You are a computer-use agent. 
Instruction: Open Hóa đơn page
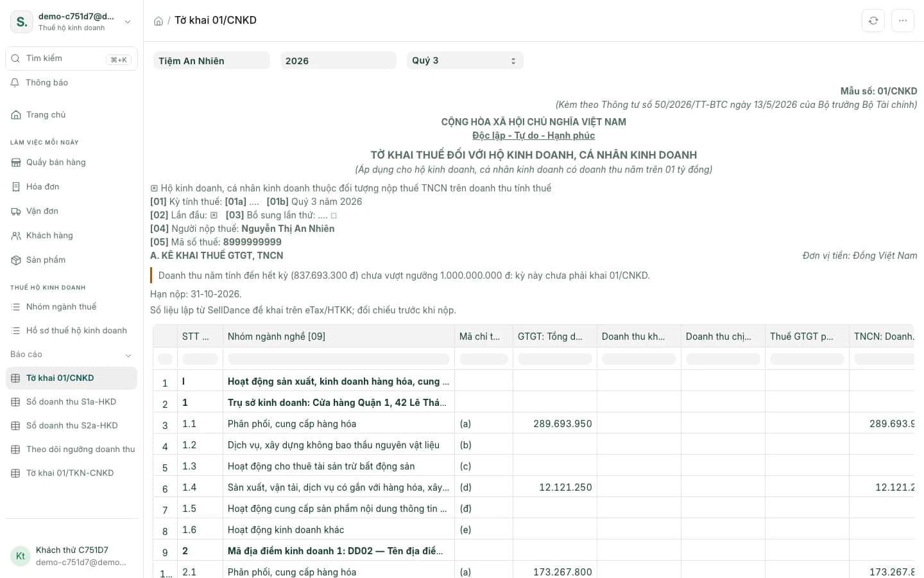pos(71,187)
